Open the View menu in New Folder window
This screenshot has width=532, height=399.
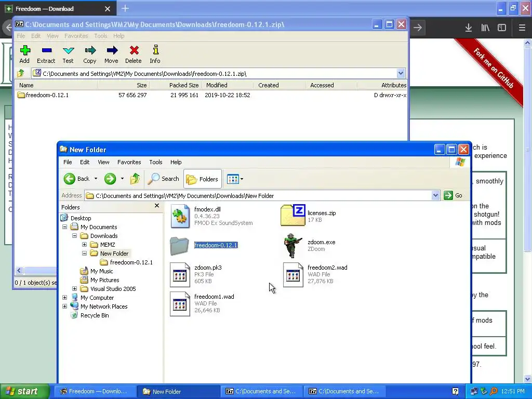point(103,162)
